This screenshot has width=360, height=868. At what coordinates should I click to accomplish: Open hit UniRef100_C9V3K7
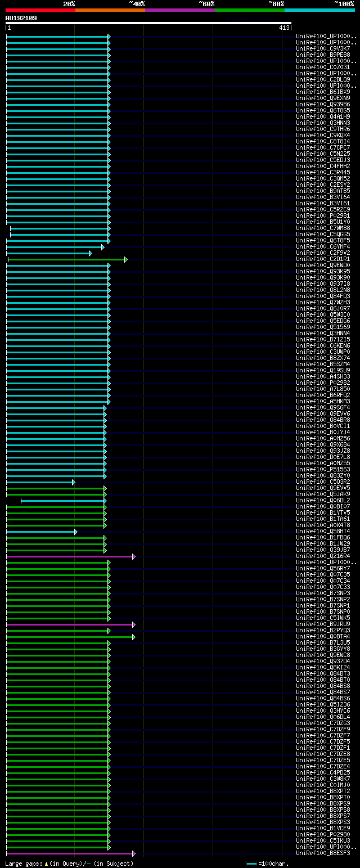pyautogui.click(x=323, y=49)
